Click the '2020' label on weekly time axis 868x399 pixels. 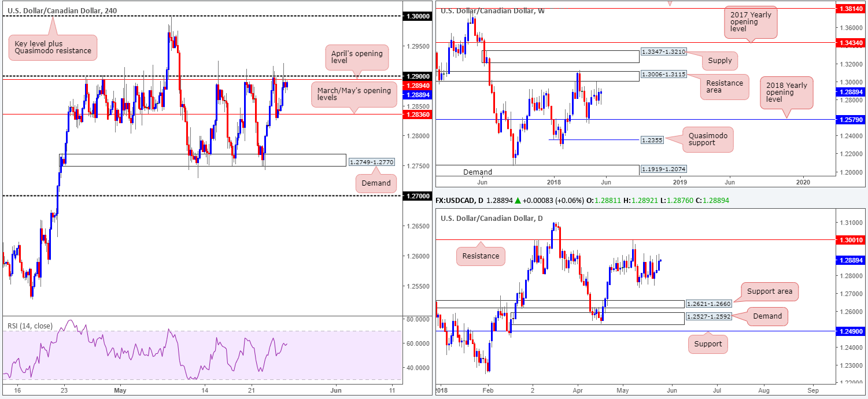[804, 182]
